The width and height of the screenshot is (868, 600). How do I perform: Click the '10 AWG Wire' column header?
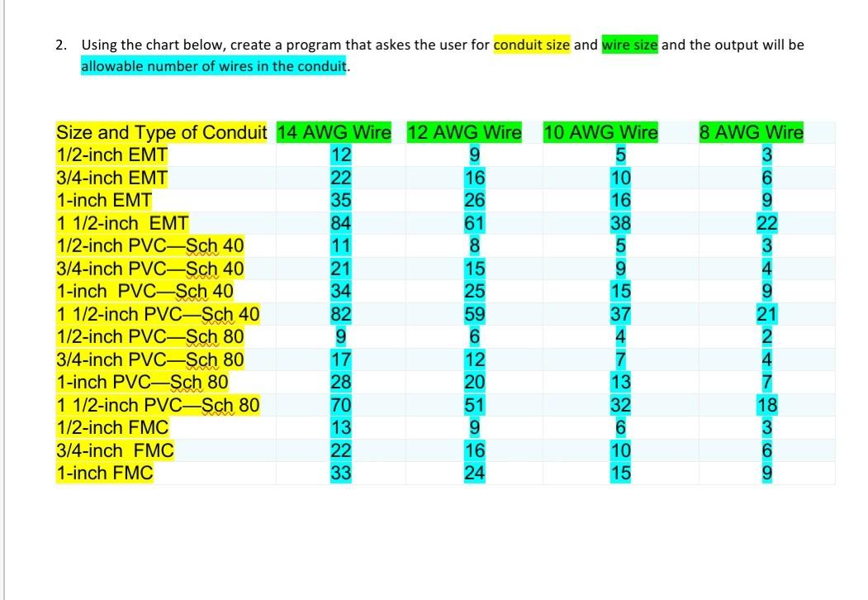click(600, 132)
